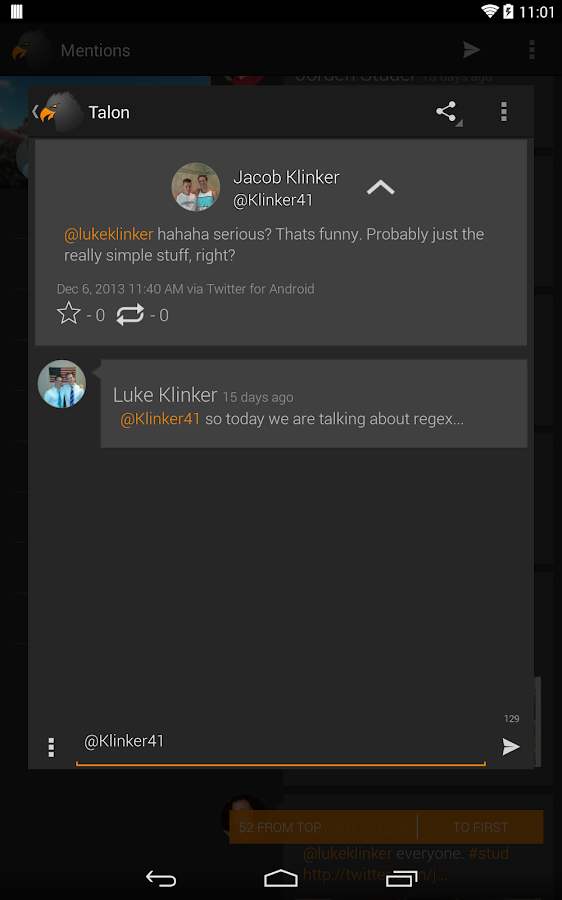
Task: Tap the compose arrow in Mentions bar
Action: (471, 50)
